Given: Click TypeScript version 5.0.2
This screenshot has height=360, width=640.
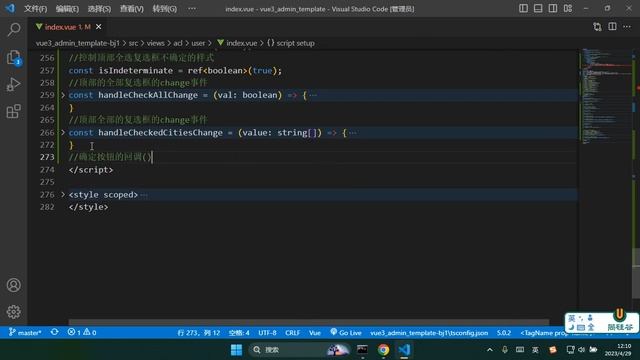Looking at the screenshot, I should [504, 333].
